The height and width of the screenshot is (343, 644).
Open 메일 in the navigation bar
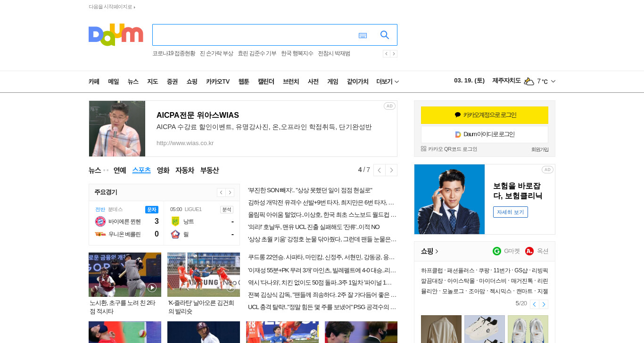point(114,82)
